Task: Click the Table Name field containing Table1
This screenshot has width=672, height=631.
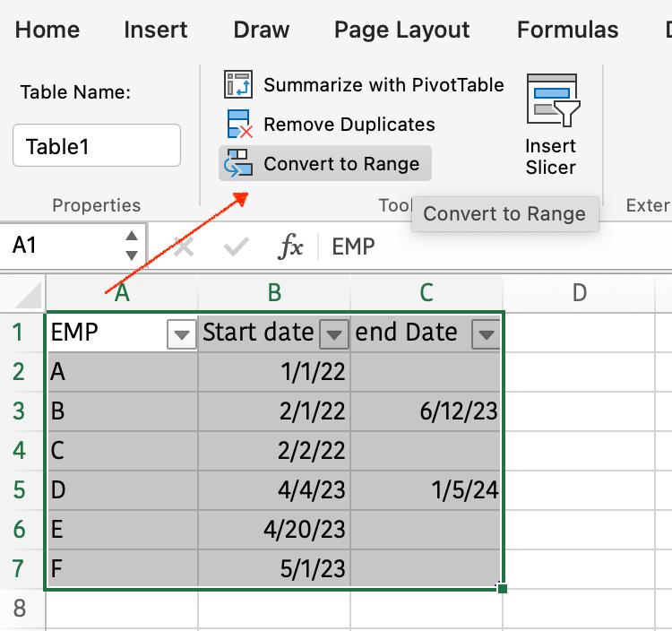Action: coord(97,145)
